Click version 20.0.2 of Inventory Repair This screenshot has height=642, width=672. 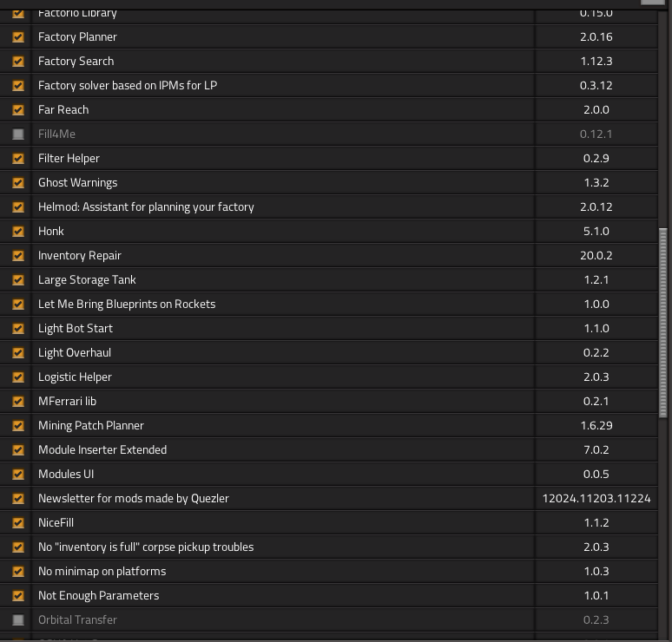596,256
